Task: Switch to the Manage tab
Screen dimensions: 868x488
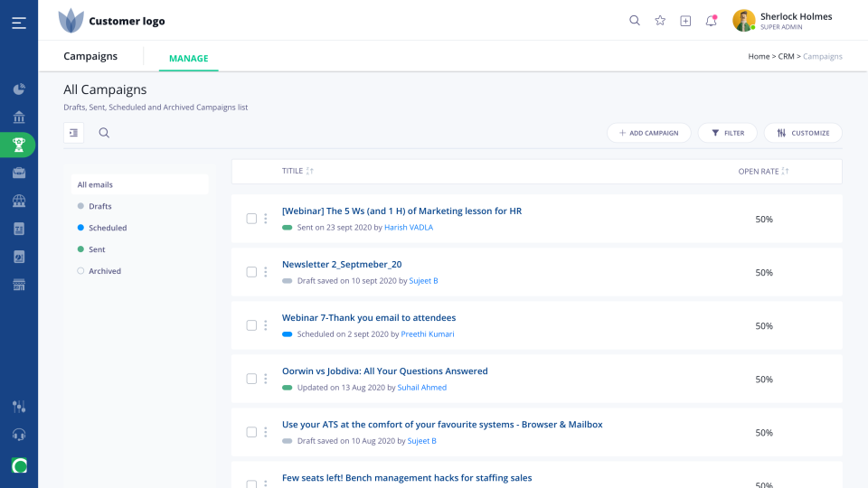Action: click(x=188, y=59)
